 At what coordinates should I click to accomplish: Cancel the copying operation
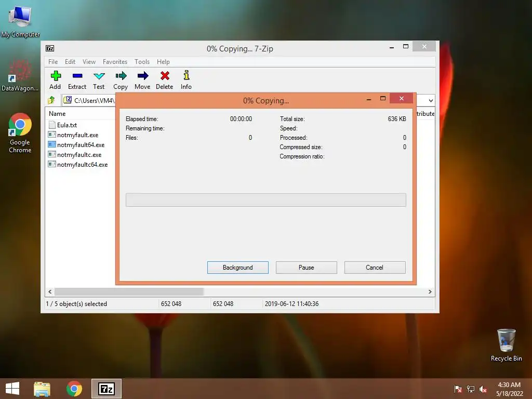[x=375, y=268]
